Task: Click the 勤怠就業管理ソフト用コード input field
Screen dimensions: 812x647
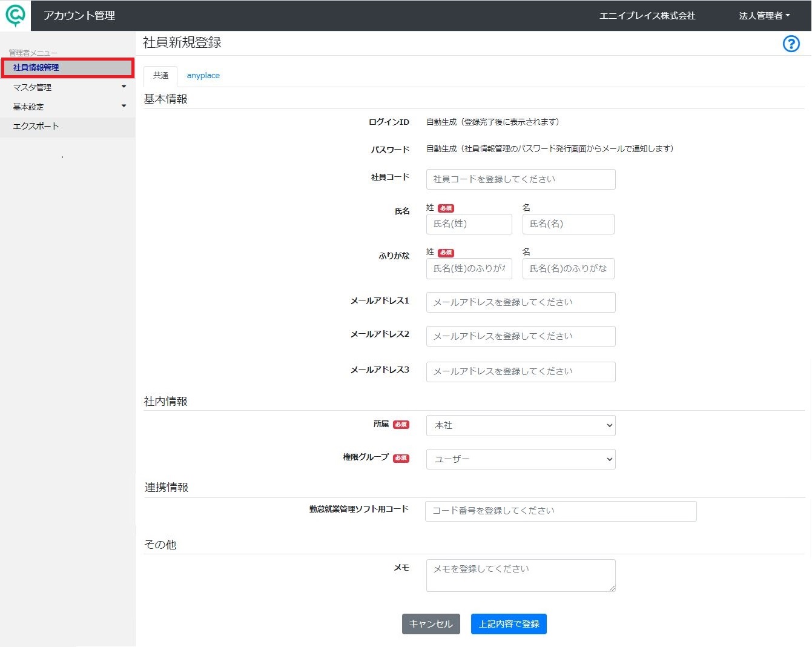Action: pyautogui.click(x=561, y=511)
